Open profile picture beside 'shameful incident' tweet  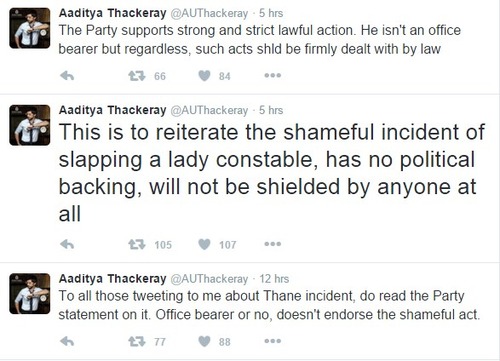(30, 125)
